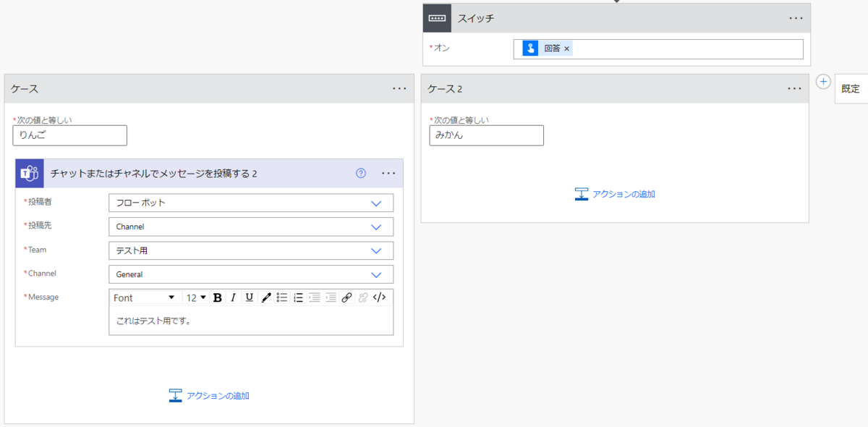Insert a bulleted list
Image resolution: width=868 pixels, height=427 pixels.
(282, 297)
